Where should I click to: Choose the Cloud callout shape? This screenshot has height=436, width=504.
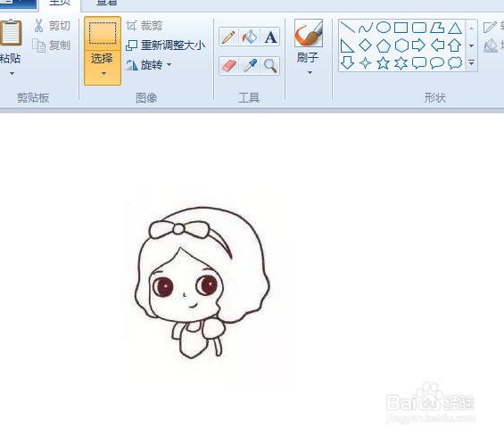click(x=455, y=63)
